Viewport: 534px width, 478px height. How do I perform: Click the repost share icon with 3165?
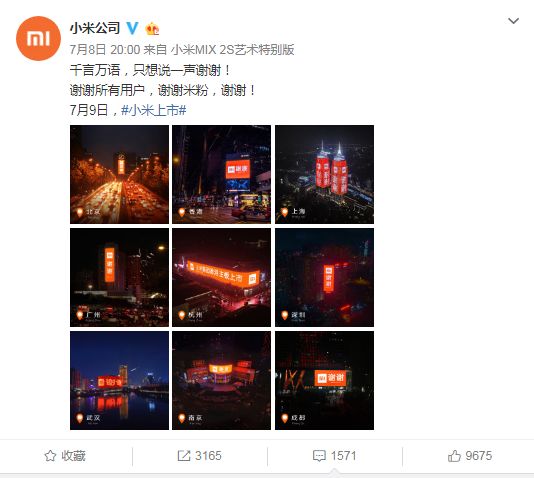[x=184, y=456]
